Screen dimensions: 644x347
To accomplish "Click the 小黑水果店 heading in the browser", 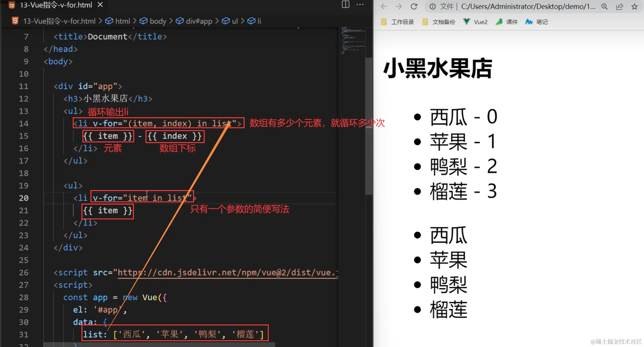I will click(438, 68).
